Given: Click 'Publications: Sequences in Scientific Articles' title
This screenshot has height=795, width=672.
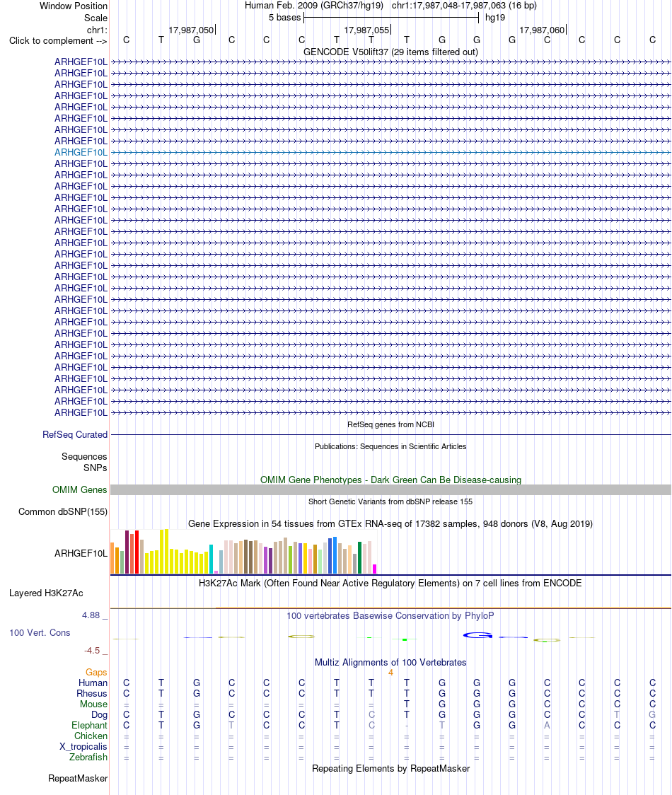Looking at the screenshot, I should point(390,446).
